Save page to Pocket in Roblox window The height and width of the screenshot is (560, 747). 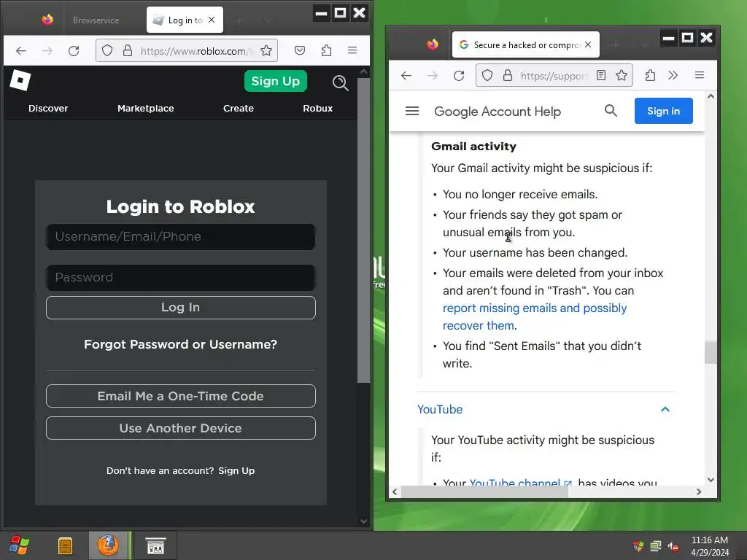(300, 50)
